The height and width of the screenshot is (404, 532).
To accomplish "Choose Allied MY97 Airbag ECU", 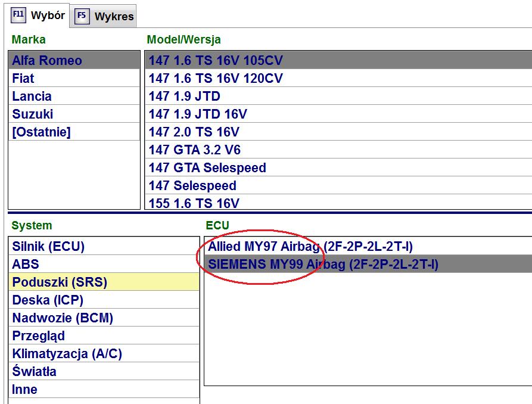I will (368, 246).
